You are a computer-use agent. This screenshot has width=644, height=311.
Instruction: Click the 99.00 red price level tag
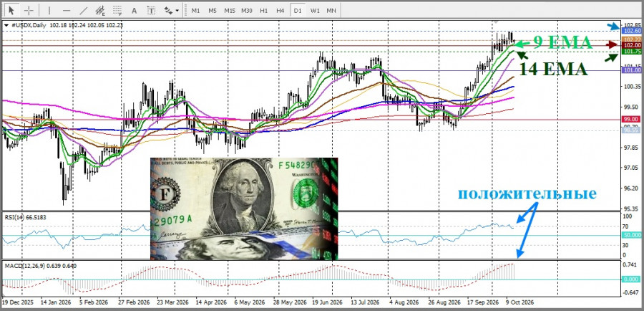coord(632,120)
